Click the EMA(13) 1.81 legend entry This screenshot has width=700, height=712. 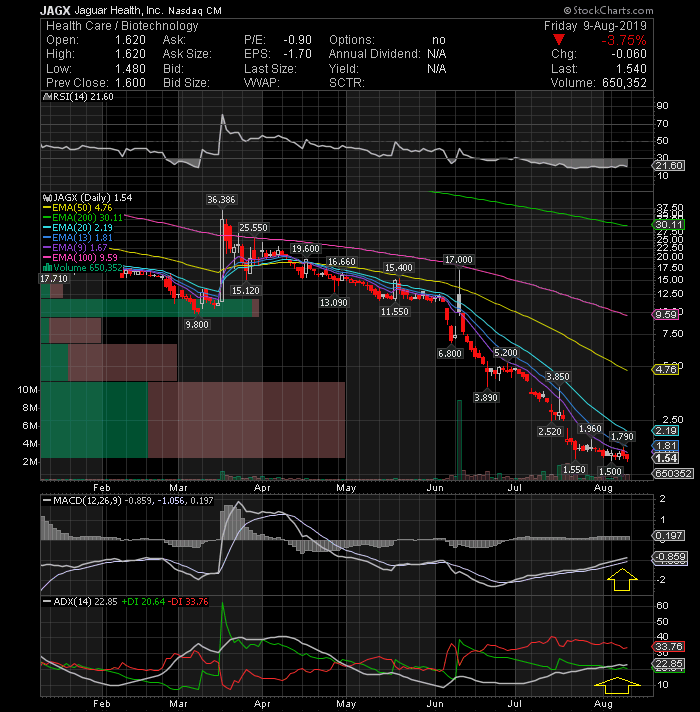(78, 238)
